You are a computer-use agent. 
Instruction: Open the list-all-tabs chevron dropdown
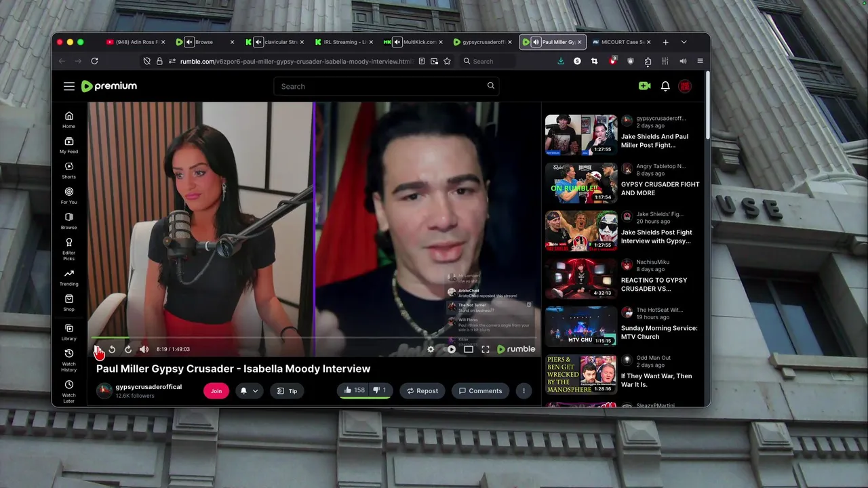tap(684, 42)
